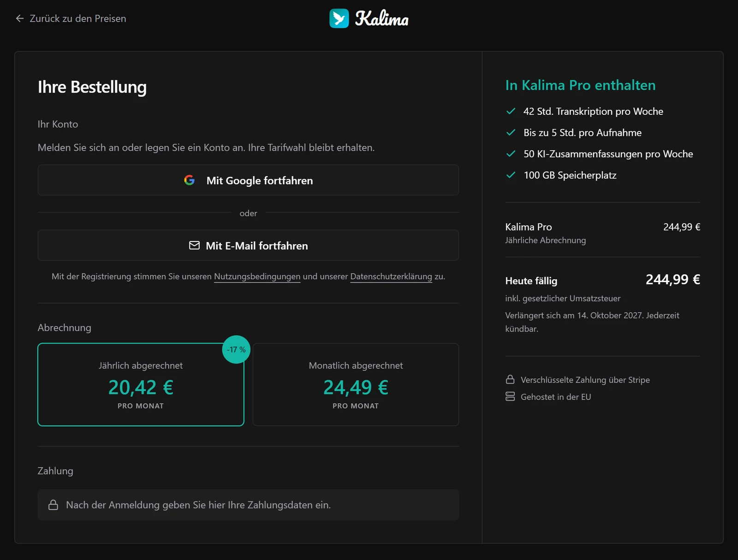This screenshot has height=560, width=738.
Task: Click the Kalima Pro line price 244,99 €
Action: click(x=682, y=227)
